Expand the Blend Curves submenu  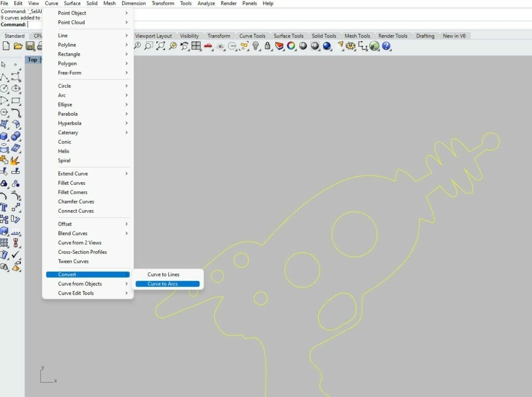pos(88,233)
